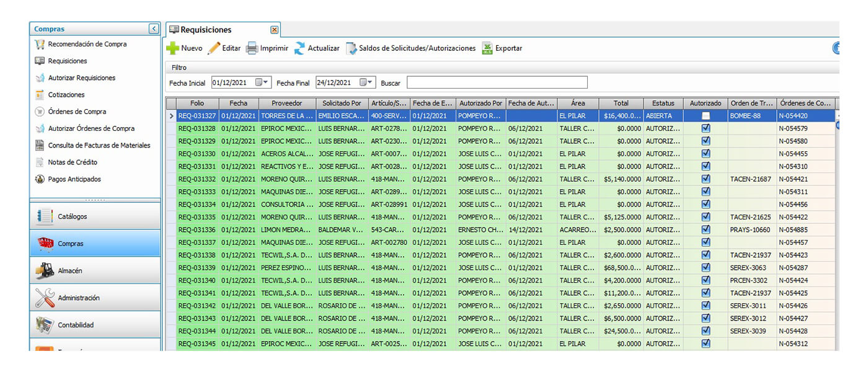The height and width of the screenshot is (372, 868).
Task: Sort by the Folio column header
Action: tap(197, 104)
